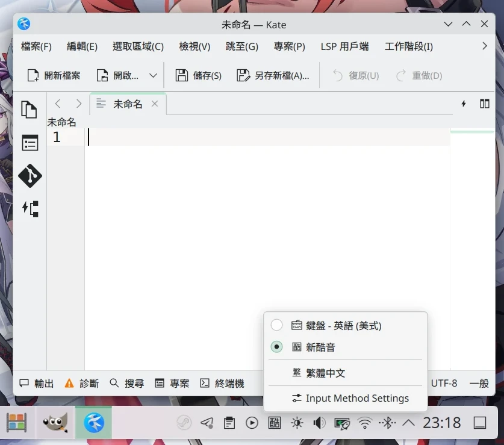Open the quick-open lightning icon above the editor
Screen dimensions: 504x445
(x=463, y=104)
